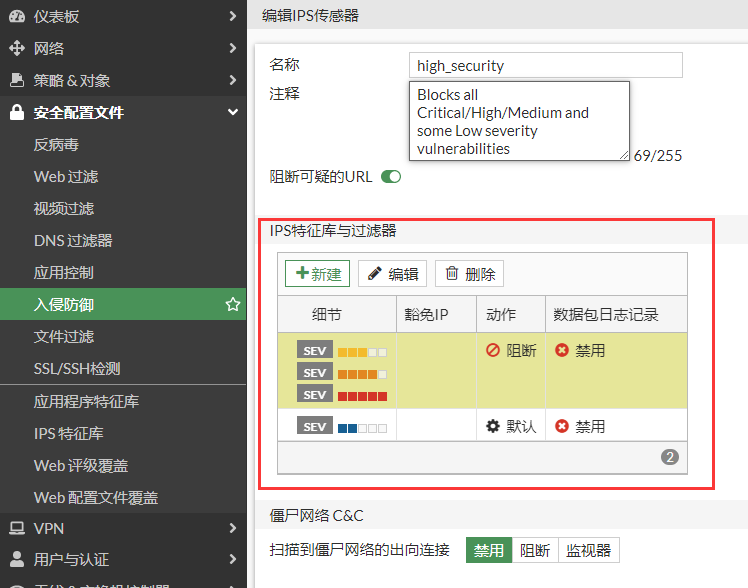
Task: Click the favorite star next to 入侵防御
Action: point(233,304)
